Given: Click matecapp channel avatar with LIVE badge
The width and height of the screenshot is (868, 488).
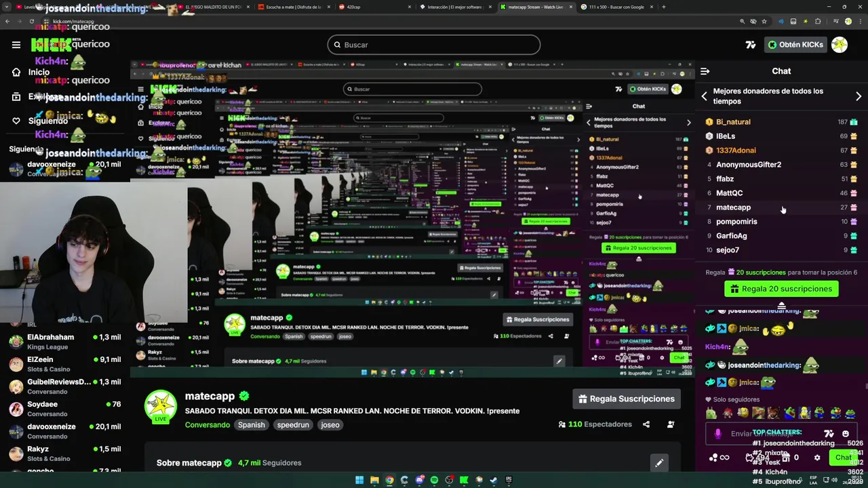Looking at the screenshot, I should pos(161,406).
